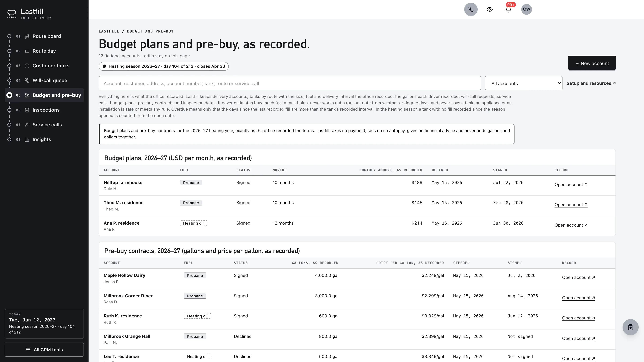
Task: Click Heating oil tag on Ana P. row
Action: click(193, 223)
